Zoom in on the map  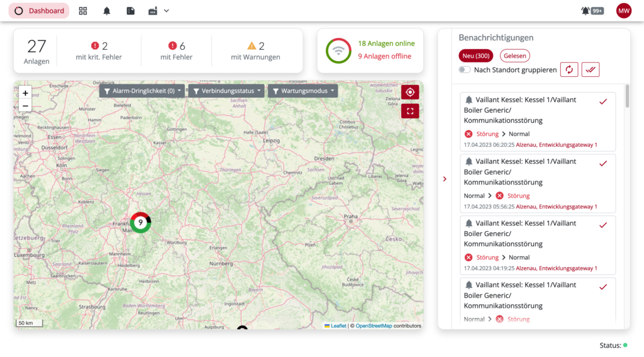[25, 93]
